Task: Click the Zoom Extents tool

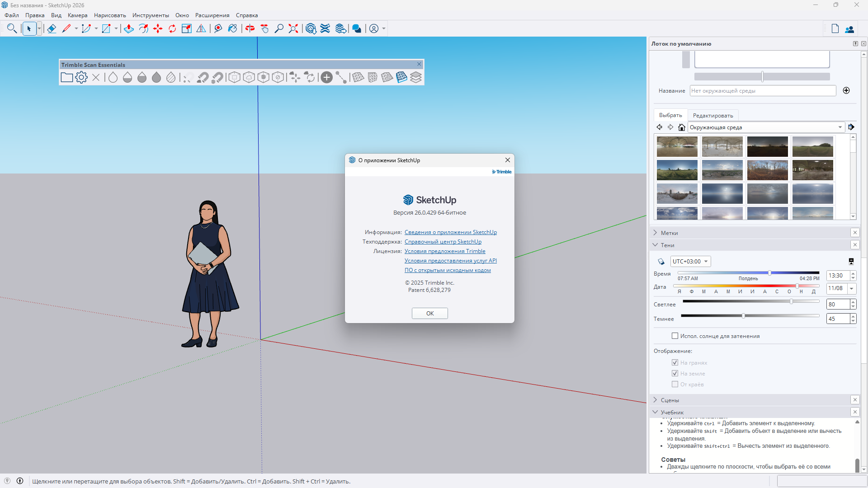Action: pyautogui.click(x=293, y=28)
